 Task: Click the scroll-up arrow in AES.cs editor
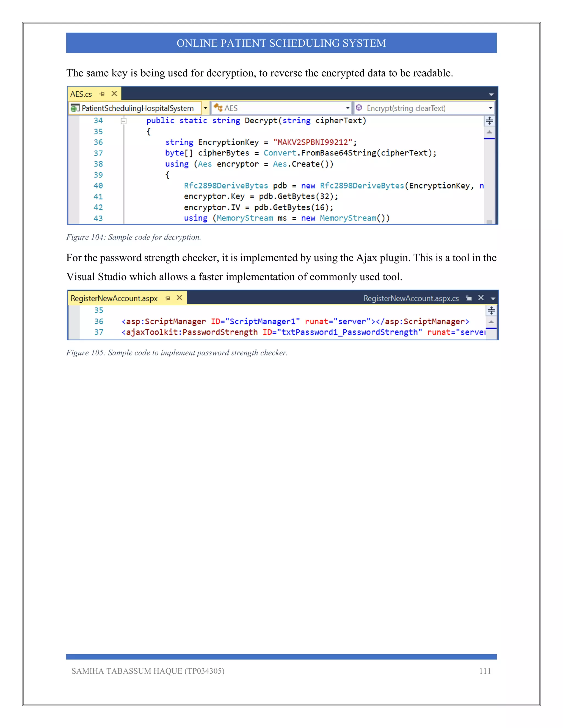(489, 132)
